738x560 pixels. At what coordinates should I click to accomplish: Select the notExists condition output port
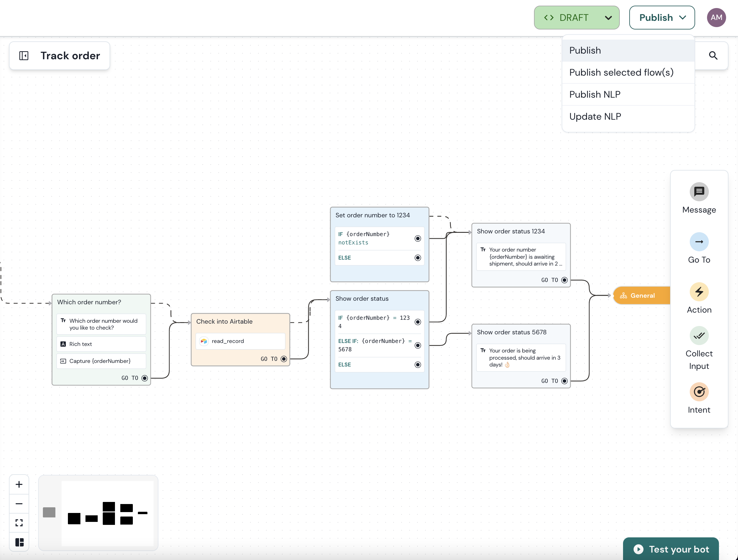[x=417, y=238]
